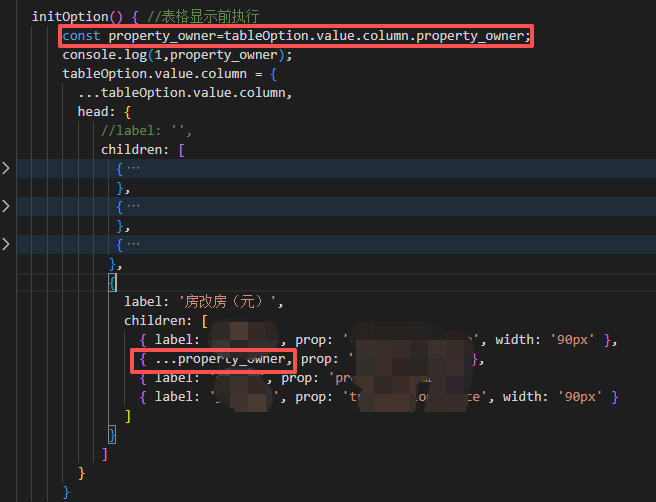
Task: Click the ellipsis inside the third folded object
Action: tap(133, 244)
